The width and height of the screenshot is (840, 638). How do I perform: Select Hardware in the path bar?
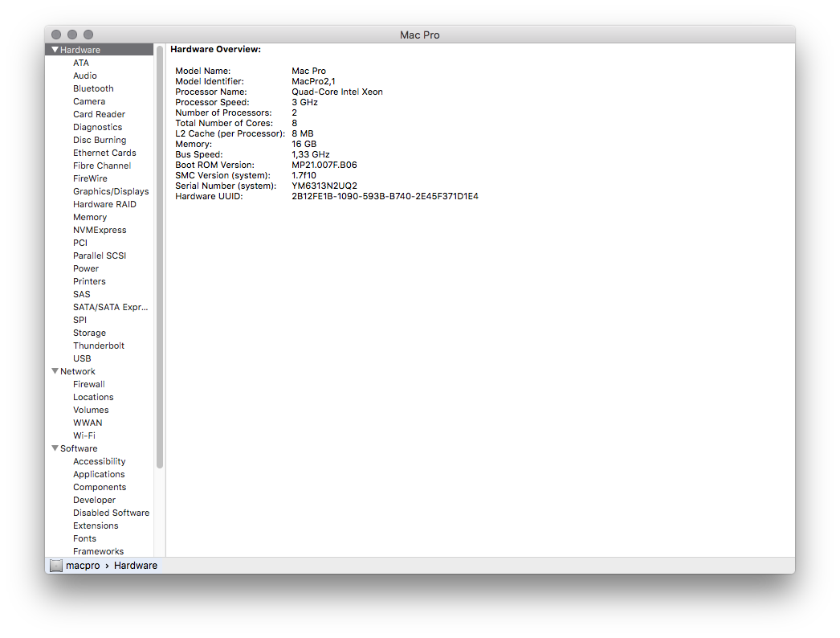pos(136,566)
